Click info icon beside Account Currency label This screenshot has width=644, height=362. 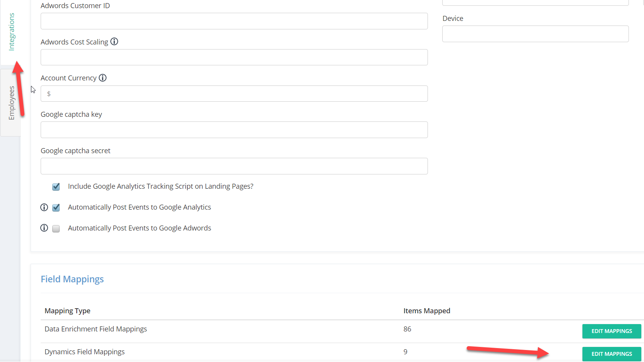click(x=103, y=78)
